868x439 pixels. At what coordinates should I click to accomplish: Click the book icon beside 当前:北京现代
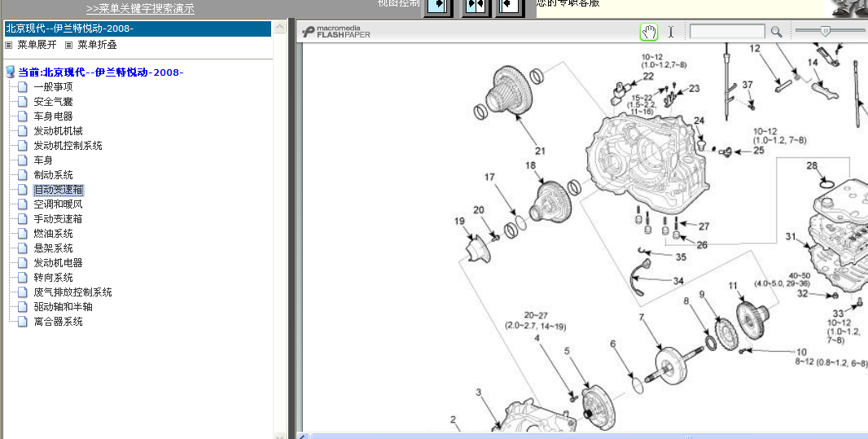click(x=11, y=72)
